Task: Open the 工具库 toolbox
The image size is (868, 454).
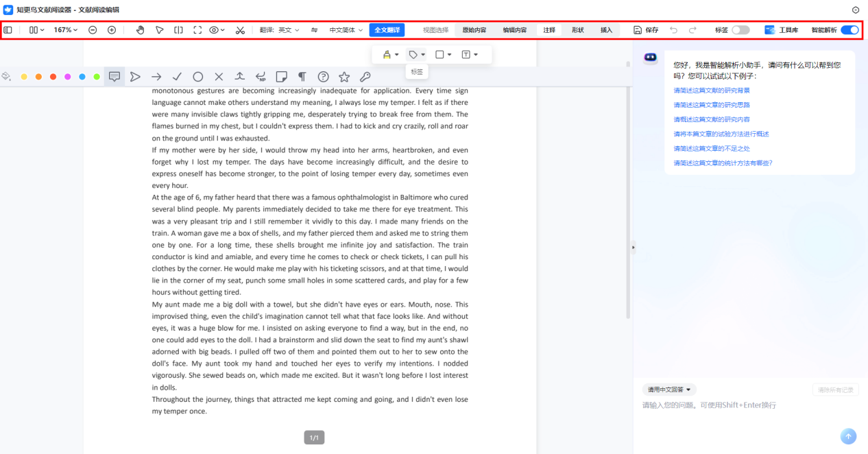Action: pyautogui.click(x=782, y=30)
